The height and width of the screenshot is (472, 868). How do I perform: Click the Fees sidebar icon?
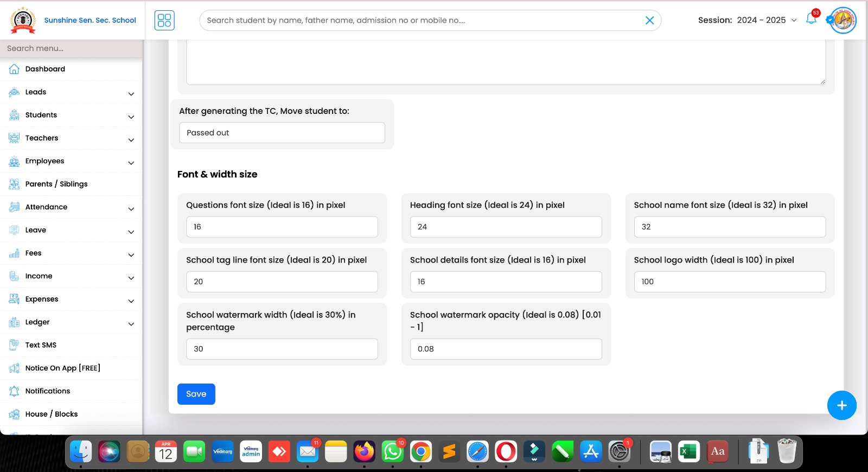pyautogui.click(x=14, y=253)
